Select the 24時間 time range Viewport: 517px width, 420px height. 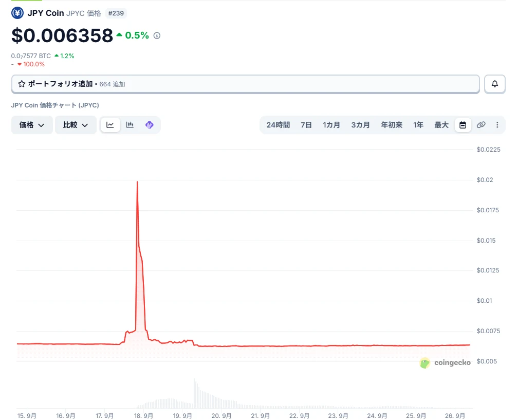278,125
